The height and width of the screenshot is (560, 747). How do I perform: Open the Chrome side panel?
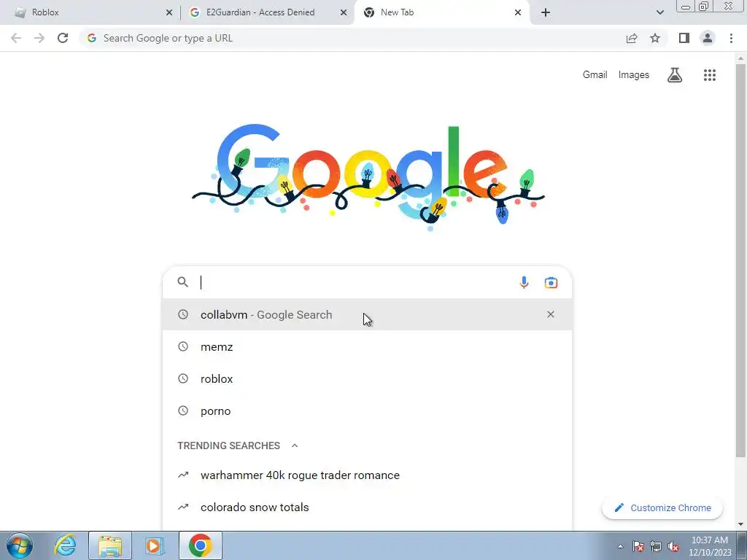(684, 38)
